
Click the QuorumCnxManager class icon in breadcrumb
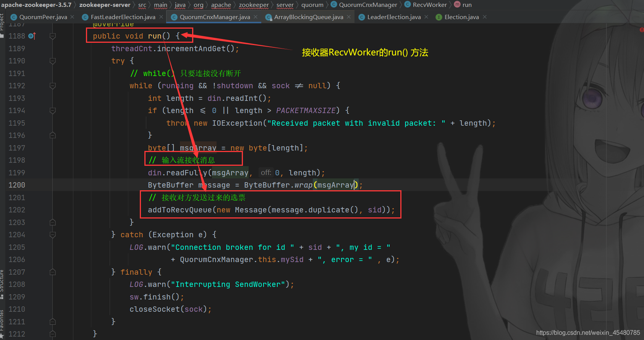[x=333, y=5]
